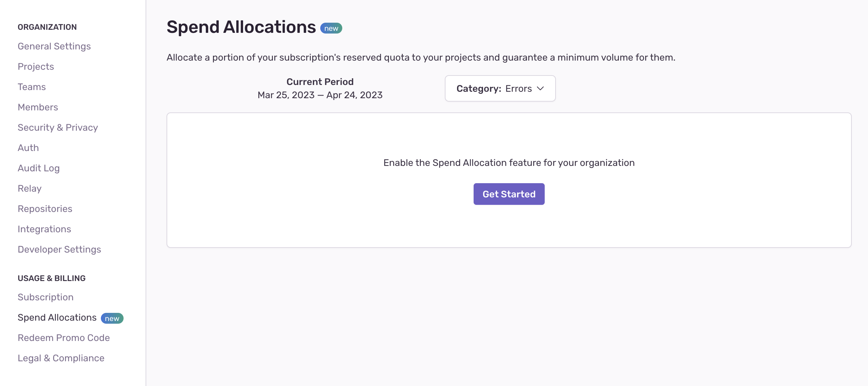Go to Relay settings

click(30, 188)
